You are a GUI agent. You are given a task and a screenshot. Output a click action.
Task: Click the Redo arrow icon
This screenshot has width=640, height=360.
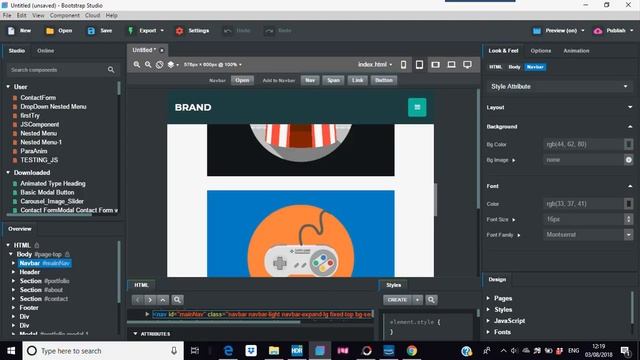(269, 31)
